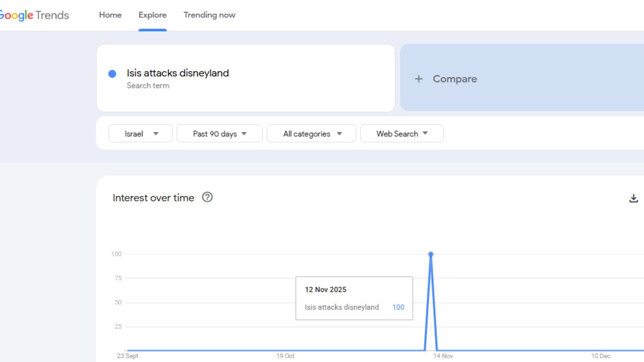Image resolution: width=644 pixels, height=362 pixels.
Task: Click the 14 Nov axis label
Action: (443, 356)
